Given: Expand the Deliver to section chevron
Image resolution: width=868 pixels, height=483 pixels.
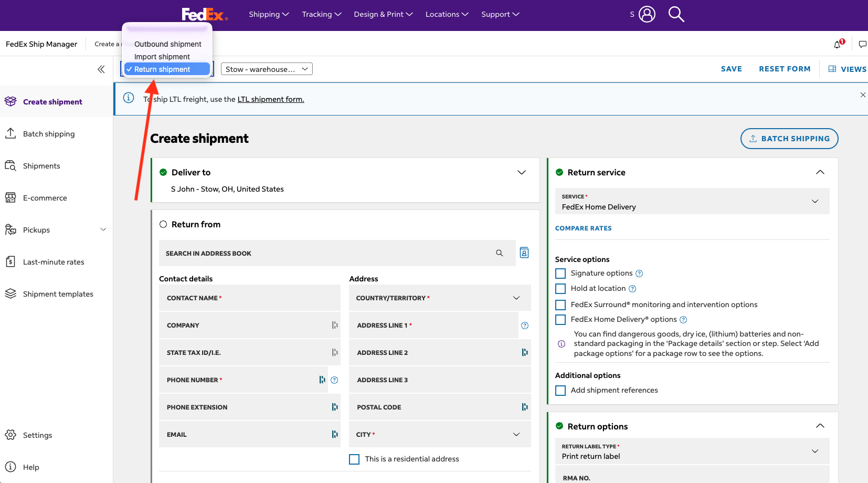Looking at the screenshot, I should [x=522, y=172].
